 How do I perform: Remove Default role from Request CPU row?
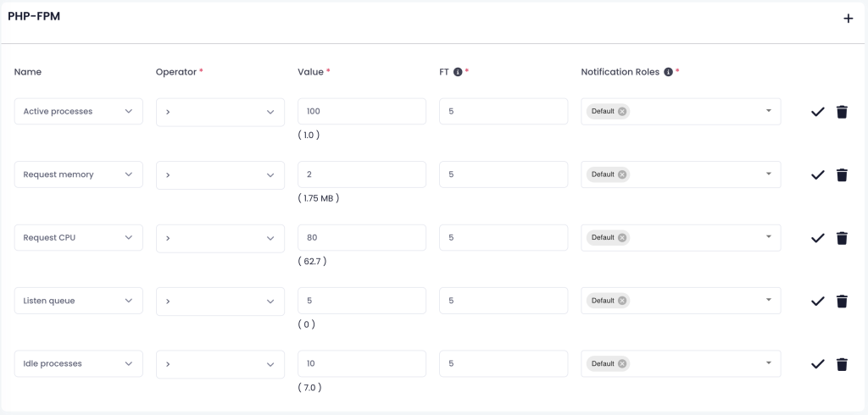click(x=622, y=237)
